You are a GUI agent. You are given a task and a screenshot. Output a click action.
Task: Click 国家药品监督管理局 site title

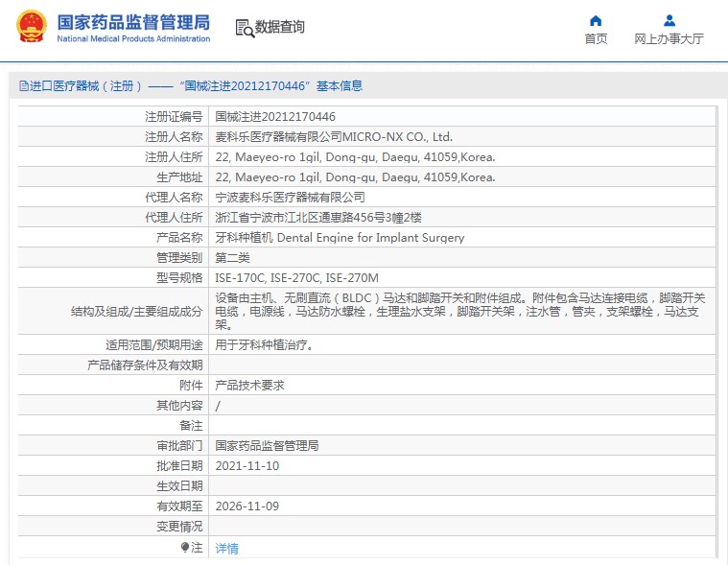[x=133, y=22]
